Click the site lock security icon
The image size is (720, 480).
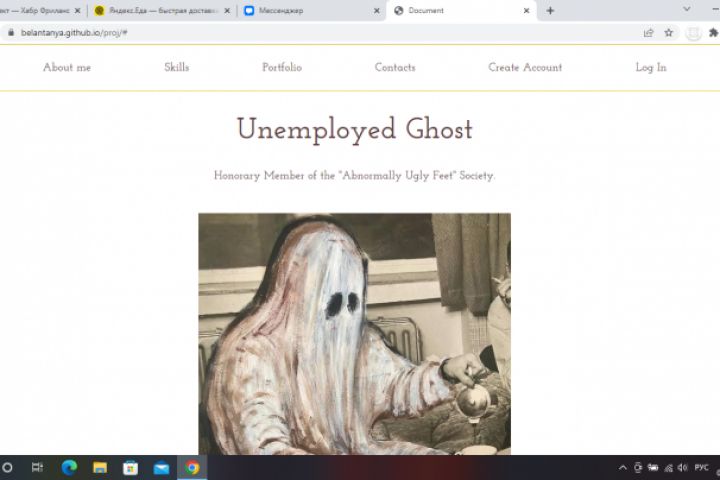point(11,33)
